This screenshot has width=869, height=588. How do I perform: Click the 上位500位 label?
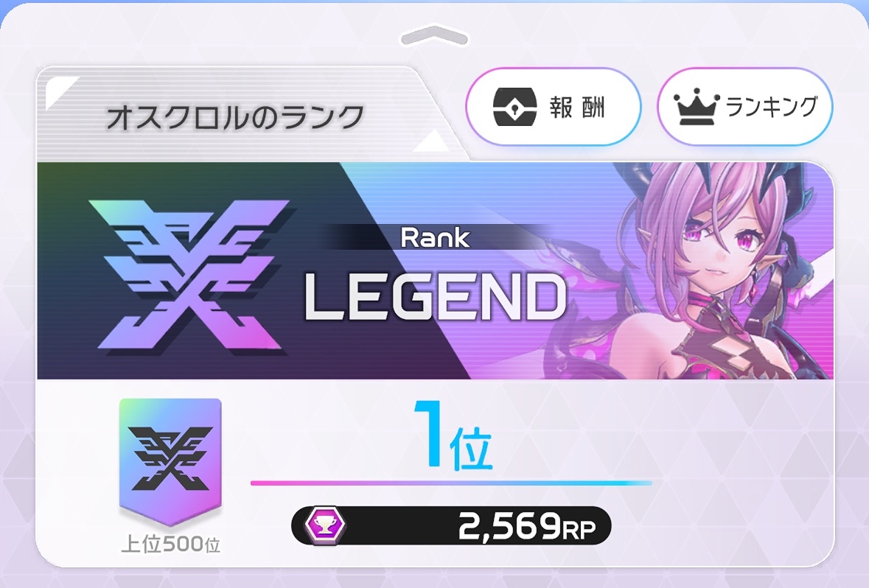click(171, 545)
